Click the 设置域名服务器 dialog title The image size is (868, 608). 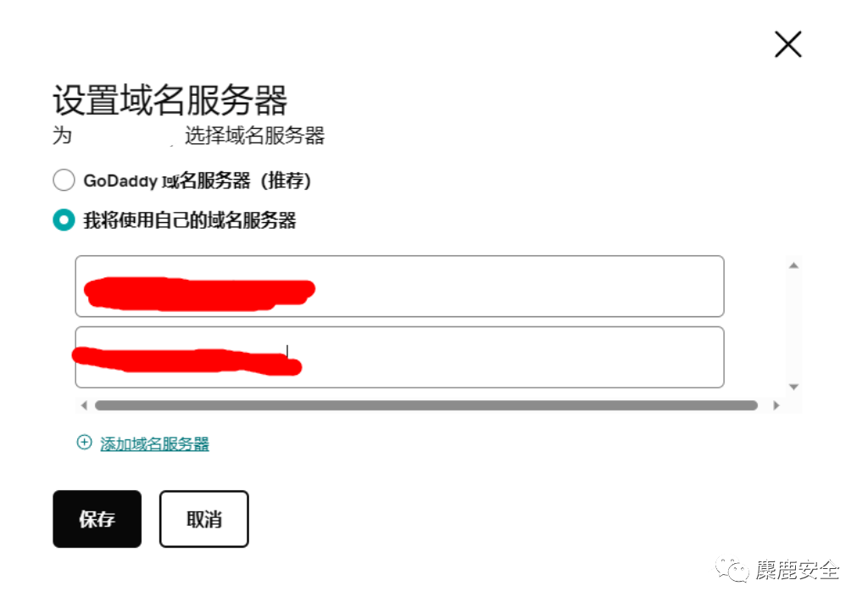(x=170, y=100)
